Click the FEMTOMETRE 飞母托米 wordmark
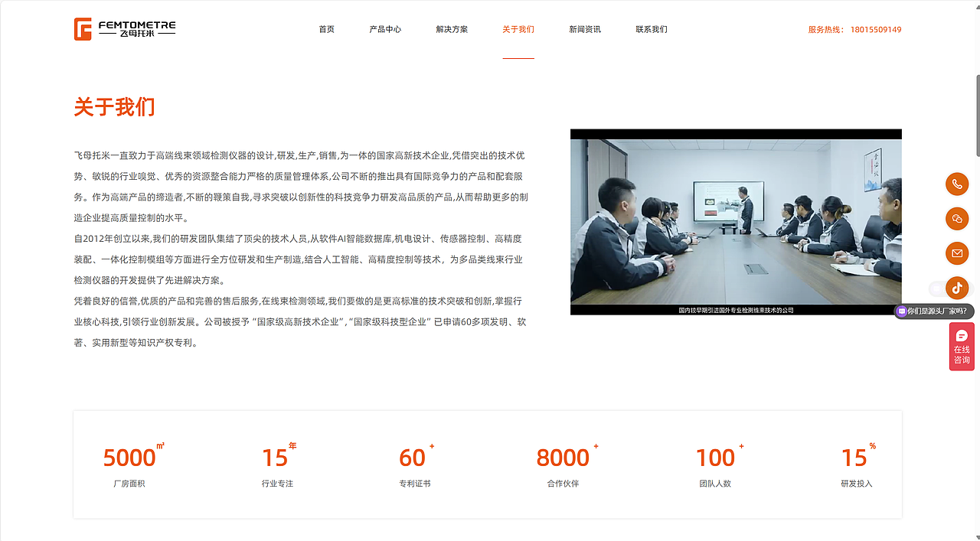This screenshot has height=541, width=980. pyautogui.click(x=138, y=28)
